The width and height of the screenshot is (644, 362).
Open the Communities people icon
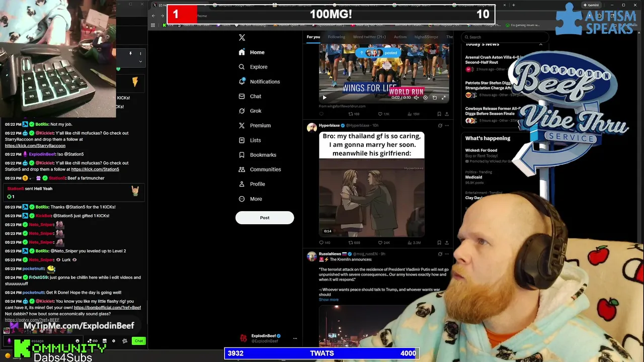pyautogui.click(x=242, y=169)
